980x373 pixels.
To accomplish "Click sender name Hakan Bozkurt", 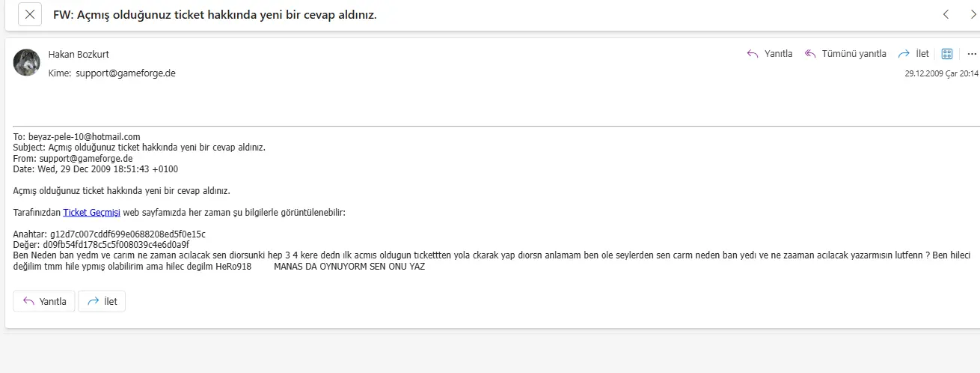I will [x=79, y=54].
